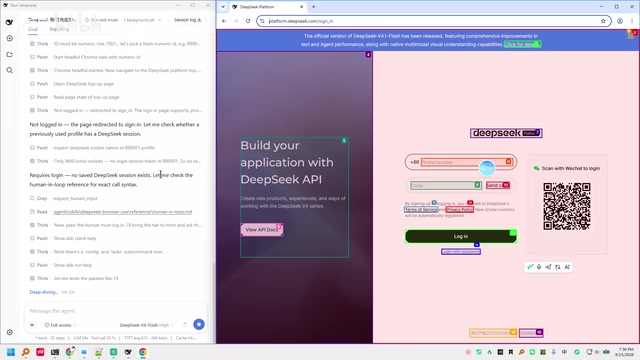Viewport: 640px width, 360px height.
Task: Click the View API Docs button
Action: pos(262,229)
